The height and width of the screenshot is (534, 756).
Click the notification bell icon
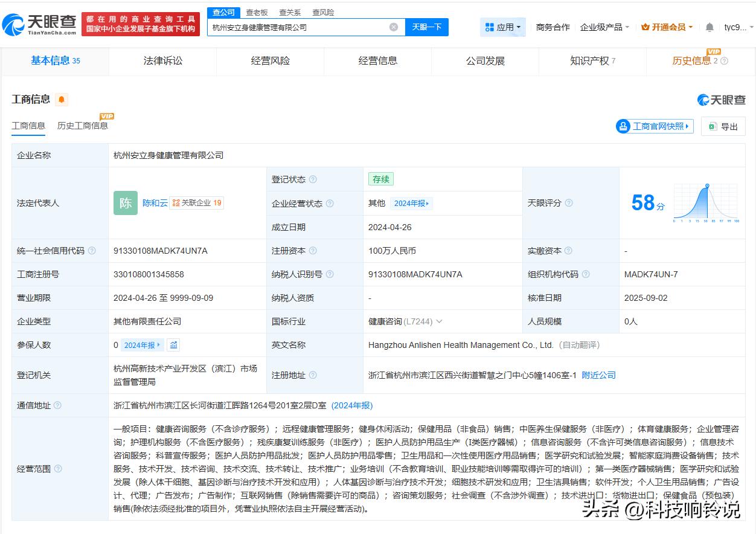(x=709, y=27)
